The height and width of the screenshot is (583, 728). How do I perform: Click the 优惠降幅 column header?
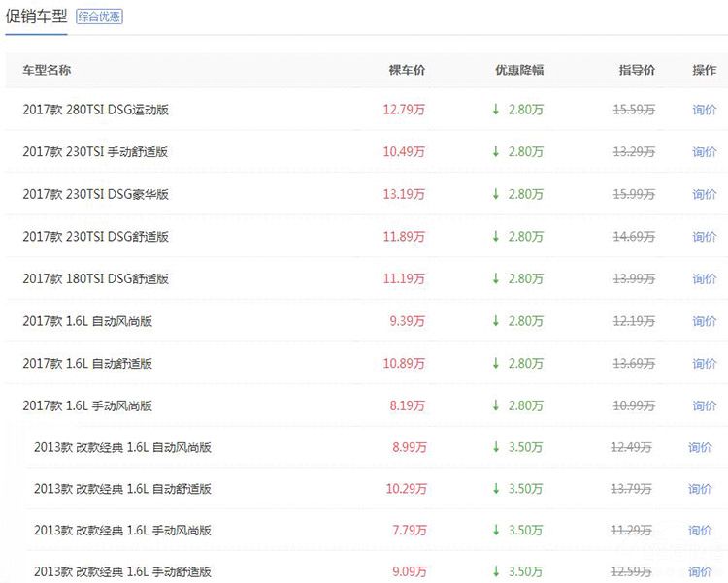(x=519, y=70)
